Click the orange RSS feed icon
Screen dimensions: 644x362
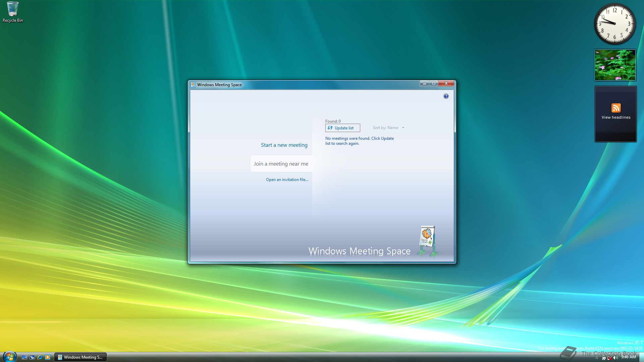tap(616, 108)
